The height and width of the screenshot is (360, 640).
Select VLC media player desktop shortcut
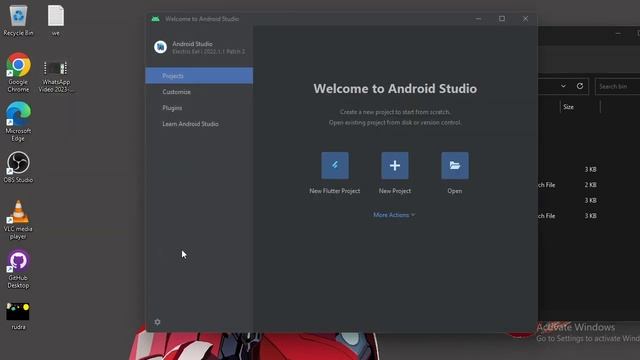18,220
